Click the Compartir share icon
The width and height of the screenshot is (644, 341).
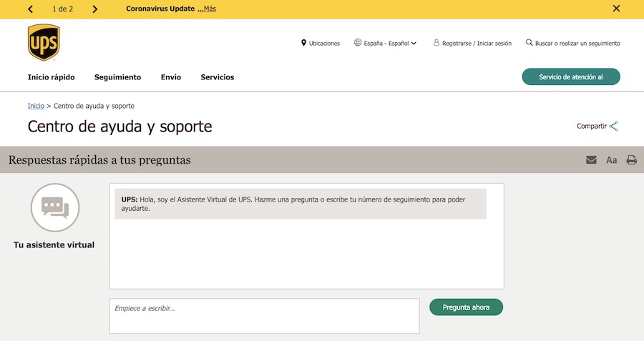pos(613,127)
